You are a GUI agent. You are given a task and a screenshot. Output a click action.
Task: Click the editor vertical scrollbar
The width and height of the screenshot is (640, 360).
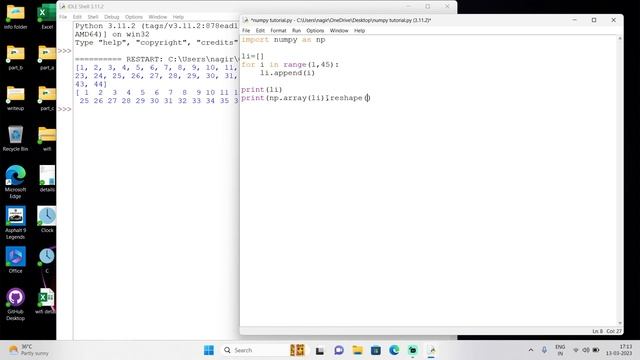620,181
